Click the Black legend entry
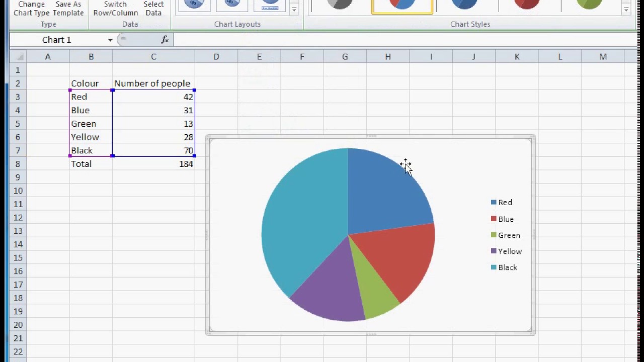 coord(504,267)
